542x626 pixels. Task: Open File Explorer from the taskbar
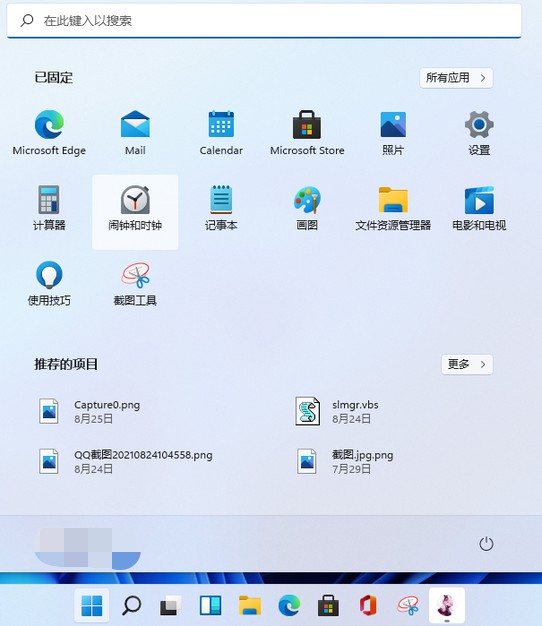(x=250, y=606)
